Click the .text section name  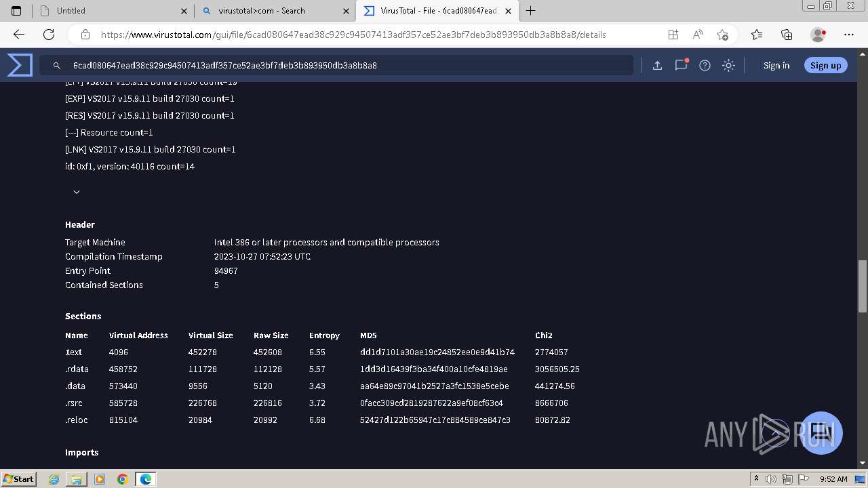[73, 352]
